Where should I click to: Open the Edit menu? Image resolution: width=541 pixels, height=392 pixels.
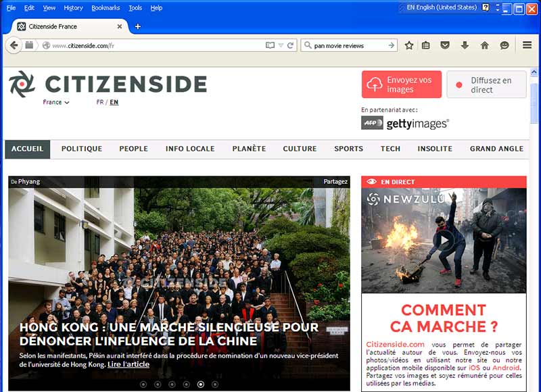(x=29, y=7)
